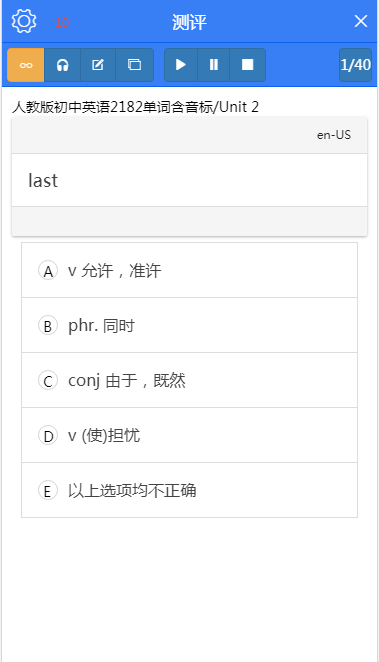Start playback with the play button
This screenshot has width=379, height=662.
click(181, 65)
